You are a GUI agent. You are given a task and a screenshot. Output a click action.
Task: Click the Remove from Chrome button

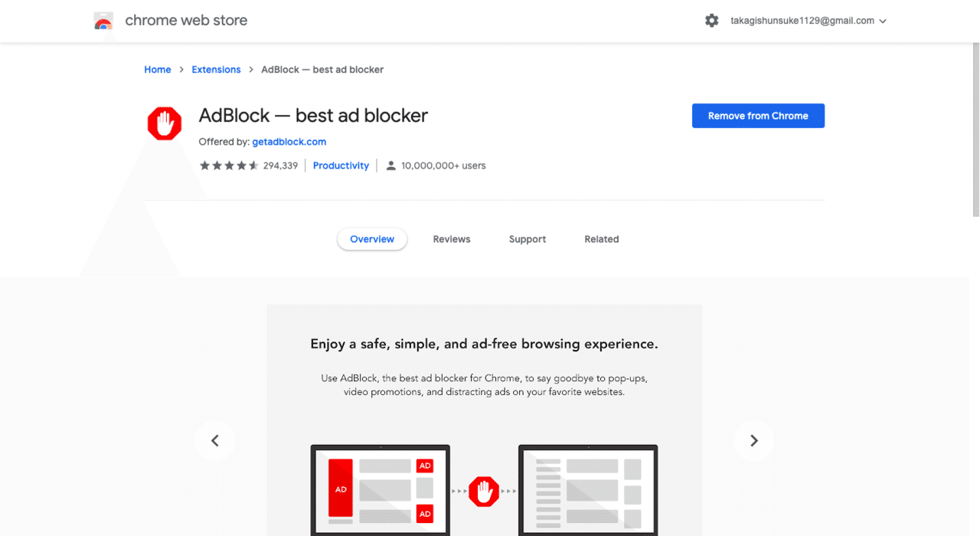click(x=758, y=116)
